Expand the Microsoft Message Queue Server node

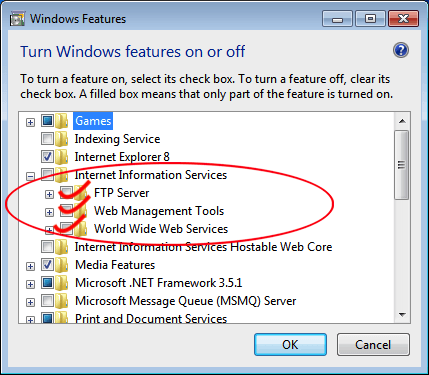(x=30, y=303)
